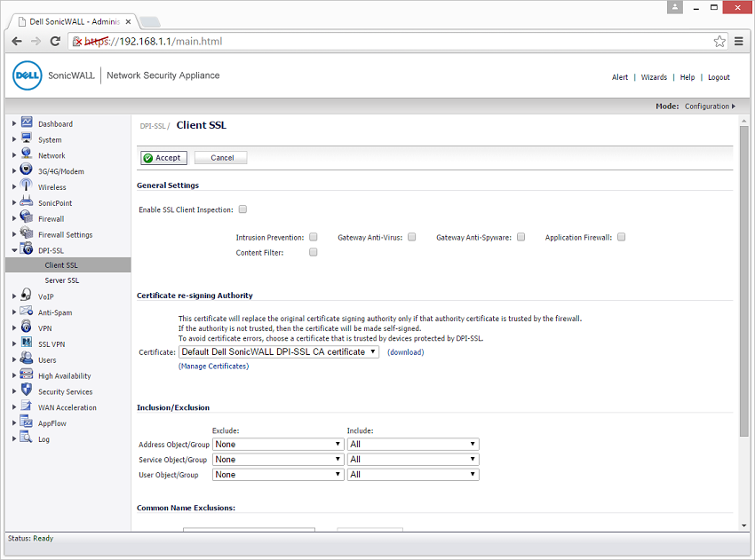The image size is (755, 560).
Task: Open the Manage Certificates link
Action: pos(213,367)
